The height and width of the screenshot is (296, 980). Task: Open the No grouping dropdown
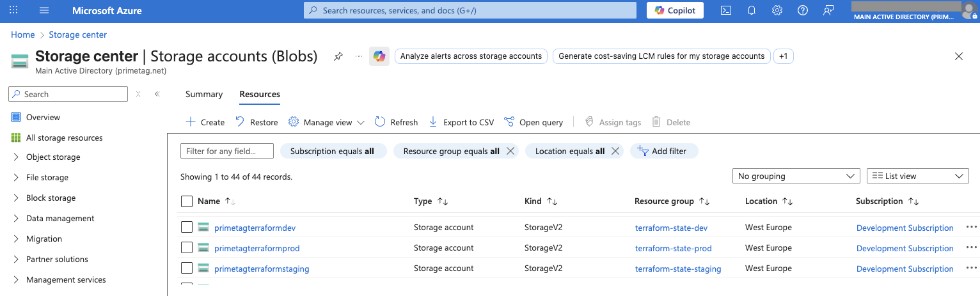click(796, 176)
